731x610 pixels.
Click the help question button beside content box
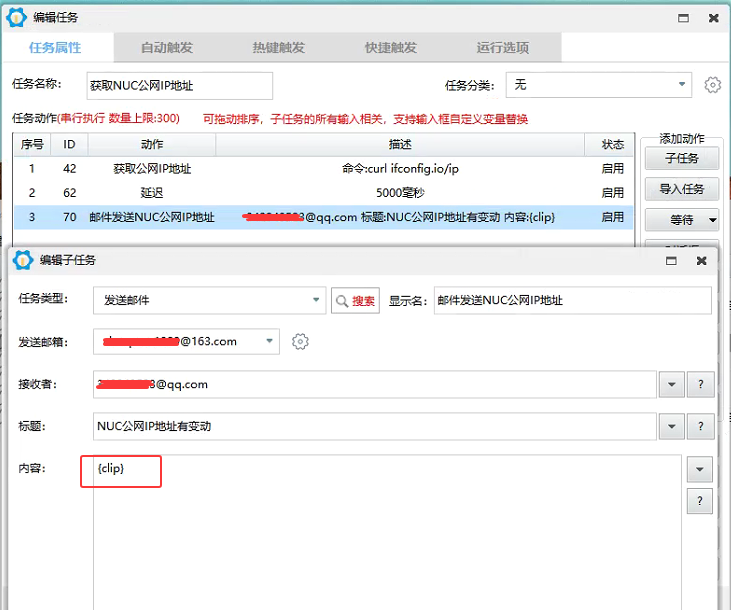[700, 502]
